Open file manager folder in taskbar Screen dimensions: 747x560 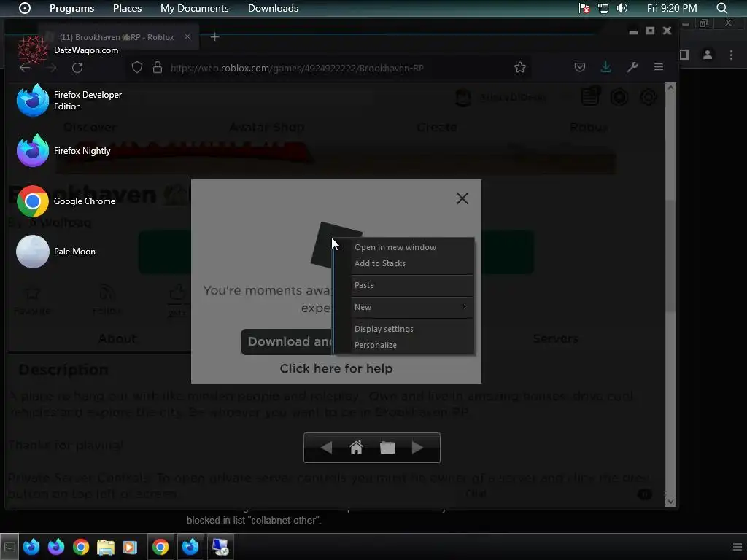[106, 547]
